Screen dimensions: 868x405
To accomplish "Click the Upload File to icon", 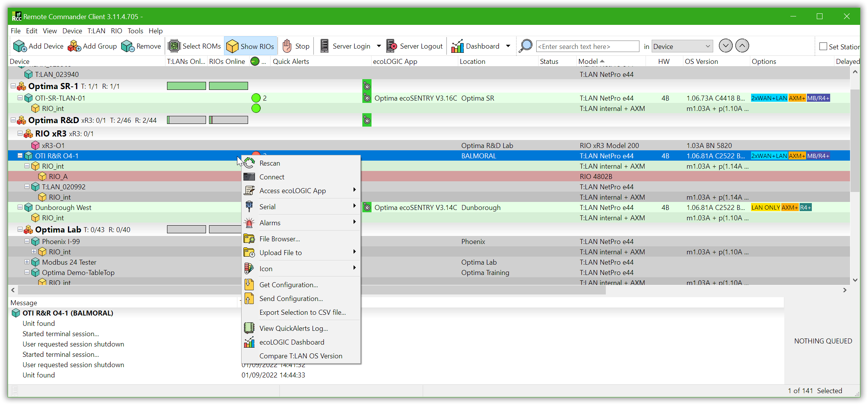I will click(x=249, y=253).
